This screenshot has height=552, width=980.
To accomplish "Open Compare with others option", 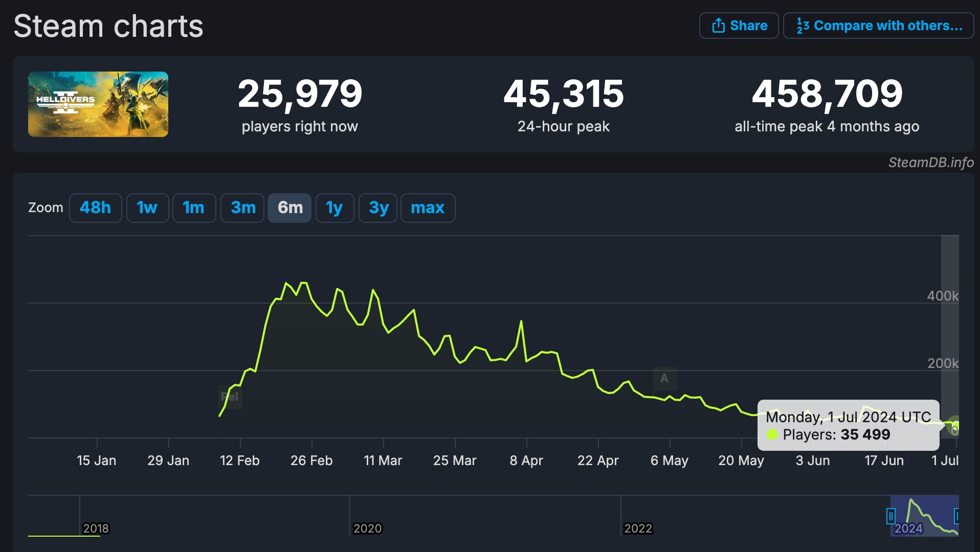I will 878,26.
